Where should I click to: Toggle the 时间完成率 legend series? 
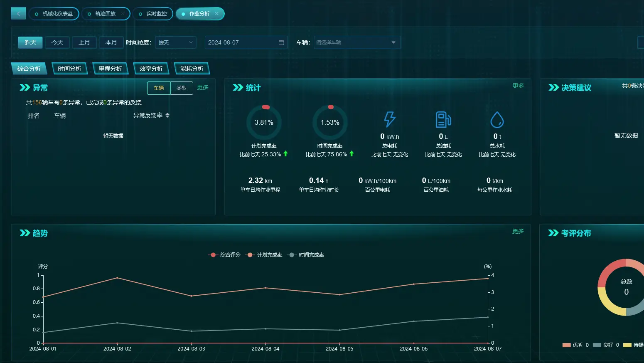point(305,255)
